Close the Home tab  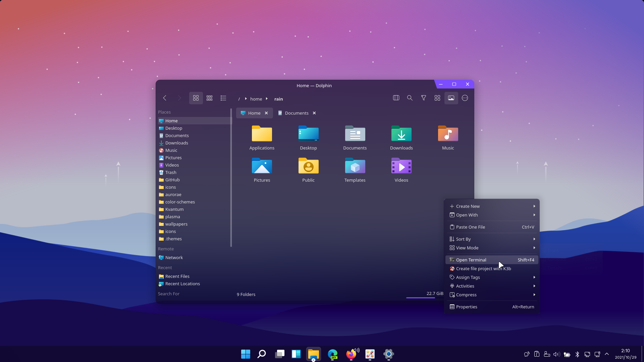(266, 113)
